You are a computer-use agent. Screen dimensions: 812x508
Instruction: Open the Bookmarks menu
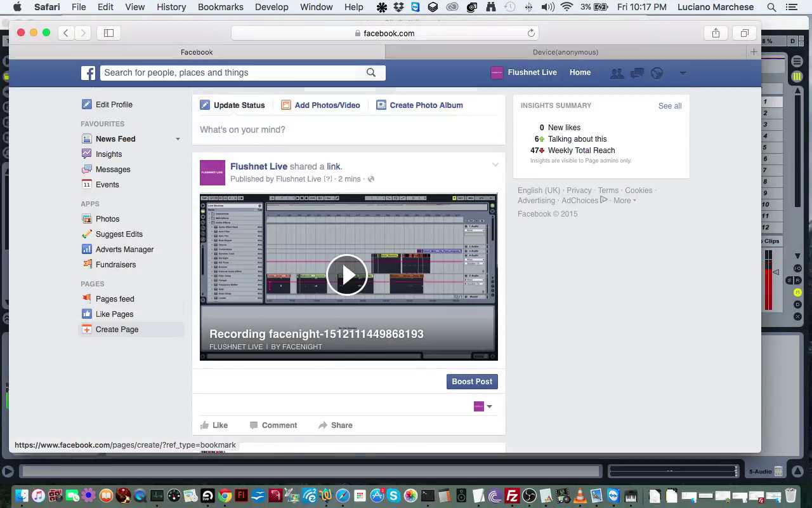tap(220, 7)
